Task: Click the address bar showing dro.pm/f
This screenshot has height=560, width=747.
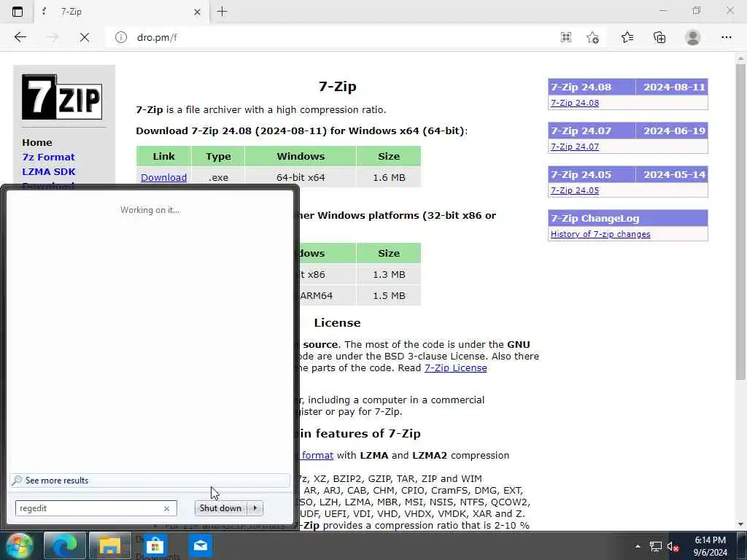Action: pos(333,37)
